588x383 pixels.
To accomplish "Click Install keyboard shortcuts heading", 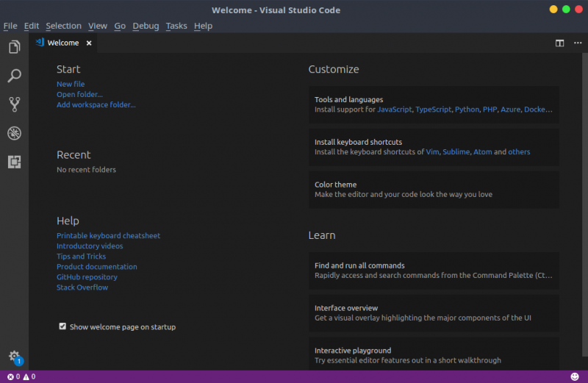I will pyautogui.click(x=358, y=142).
